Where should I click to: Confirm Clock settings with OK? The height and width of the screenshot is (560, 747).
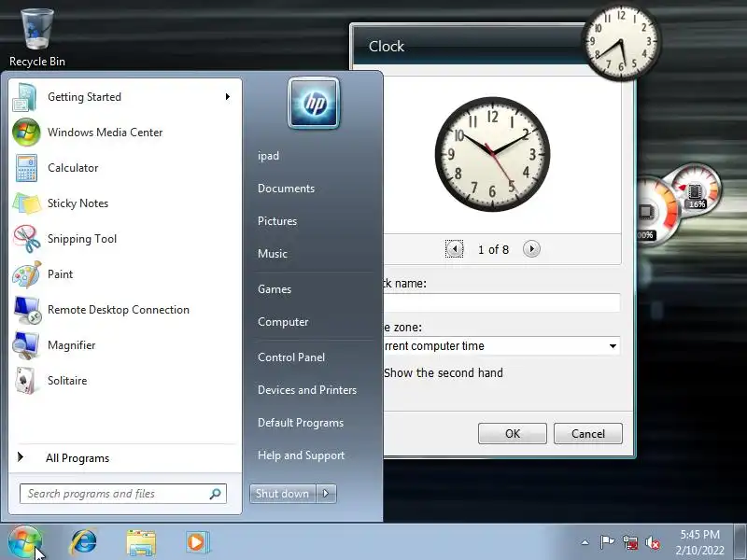(513, 434)
